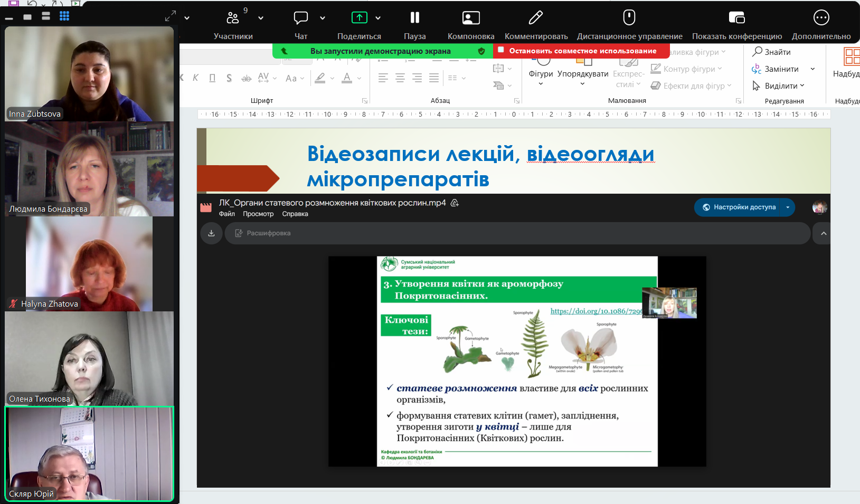The image size is (860, 504).
Task: Expand the arrow next to Участники
Action: point(261,18)
